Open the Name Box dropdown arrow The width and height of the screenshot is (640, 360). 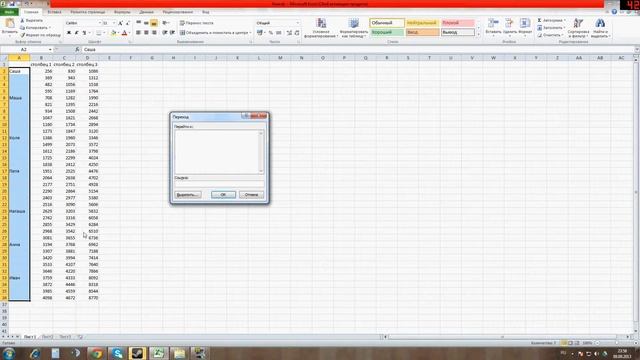pos(50,49)
